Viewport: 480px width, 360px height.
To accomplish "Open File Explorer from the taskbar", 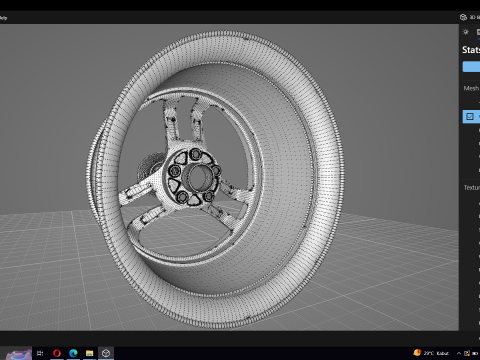I will pos(89,353).
